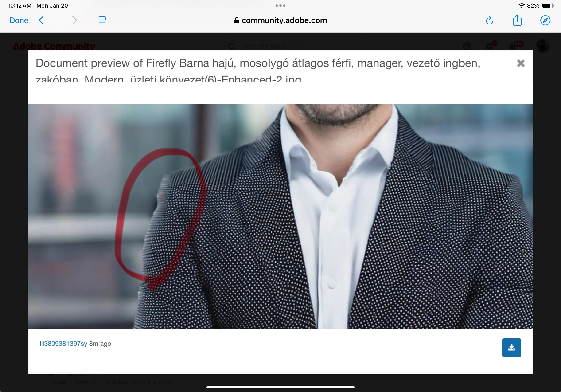Open in Safari via compass icon
This screenshot has height=392, width=561.
(x=545, y=20)
